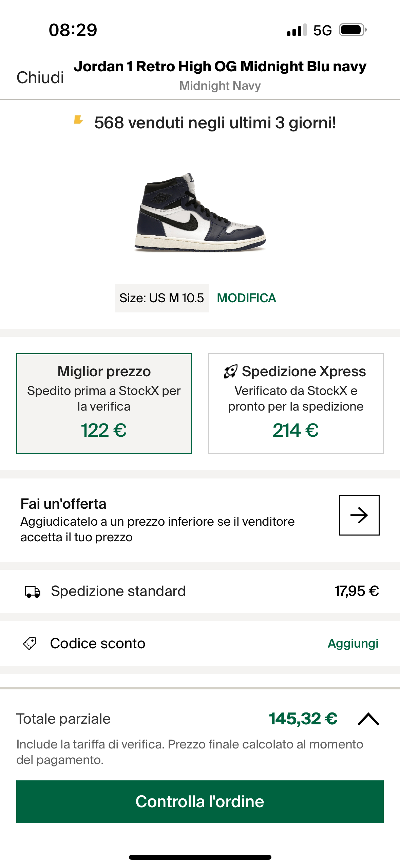Expand the Totale parziale chevron
400x868 pixels.
pyautogui.click(x=368, y=719)
